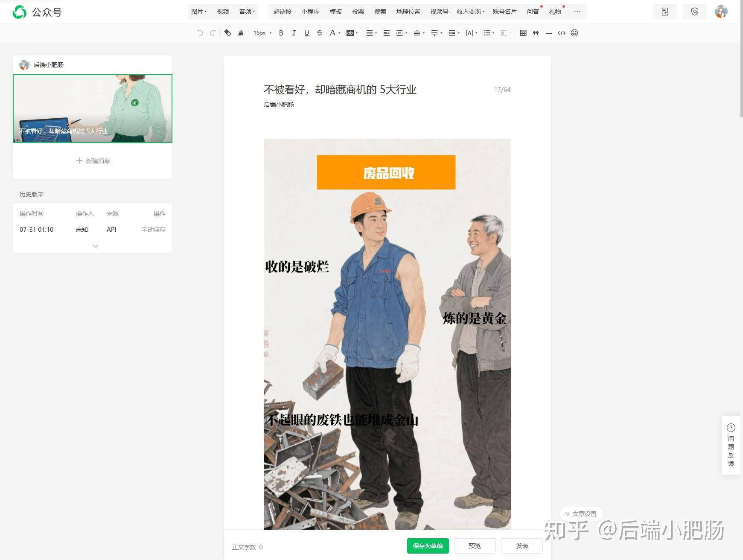This screenshot has height=560, width=743.
Task: Open the 超链接 menu item
Action: [283, 12]
